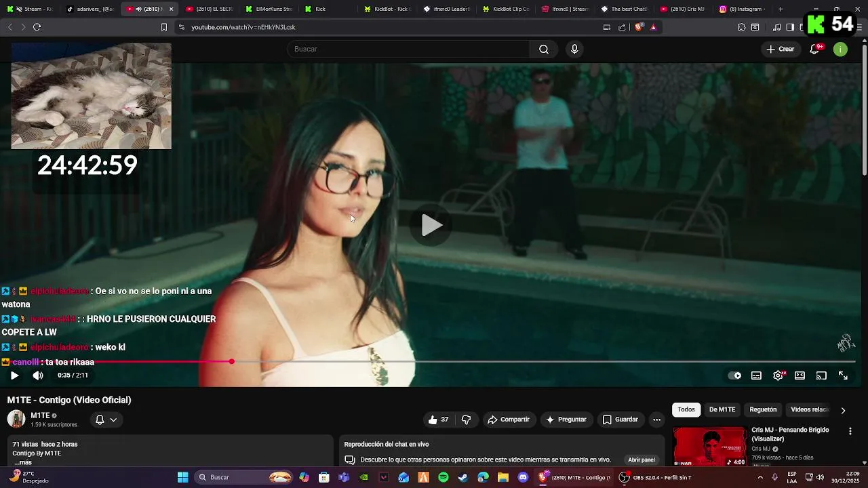Click the large play overlay in the video
Image resolution: width=868 pixels, height=488 pixels.
(431, 225)
